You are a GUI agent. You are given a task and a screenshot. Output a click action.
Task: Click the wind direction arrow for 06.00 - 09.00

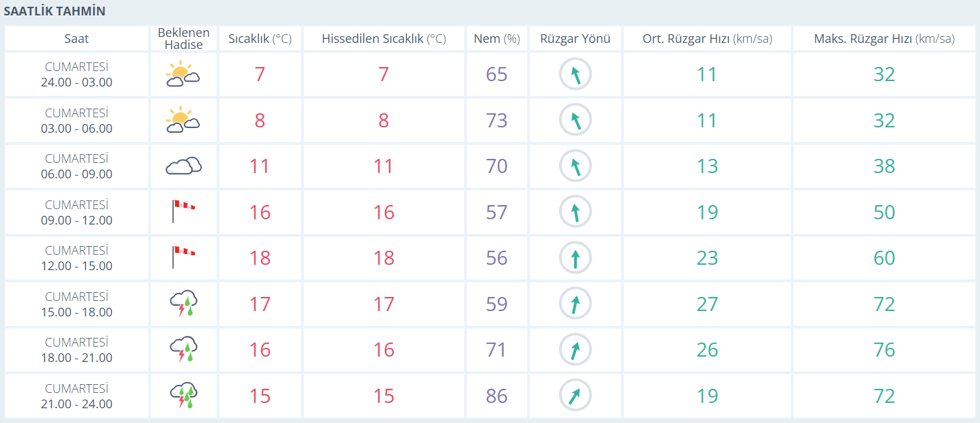coord(575,166)
